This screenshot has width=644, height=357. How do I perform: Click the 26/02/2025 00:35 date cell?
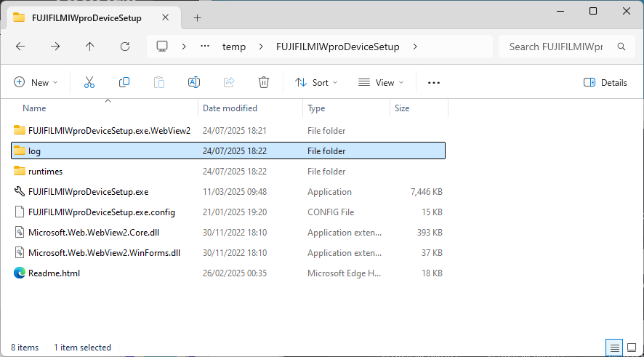[x=235, y=273]
